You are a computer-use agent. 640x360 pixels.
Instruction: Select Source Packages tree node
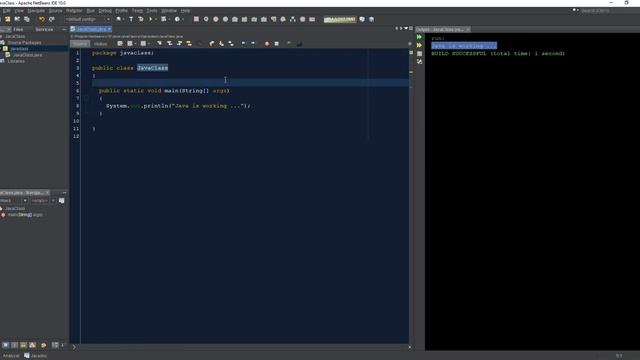24,42
